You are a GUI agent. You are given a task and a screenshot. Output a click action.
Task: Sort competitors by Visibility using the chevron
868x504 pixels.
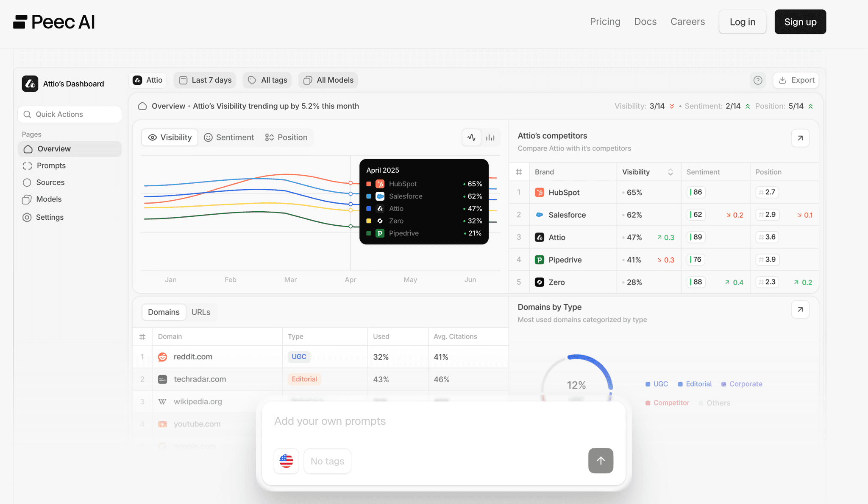coord(670,172)
